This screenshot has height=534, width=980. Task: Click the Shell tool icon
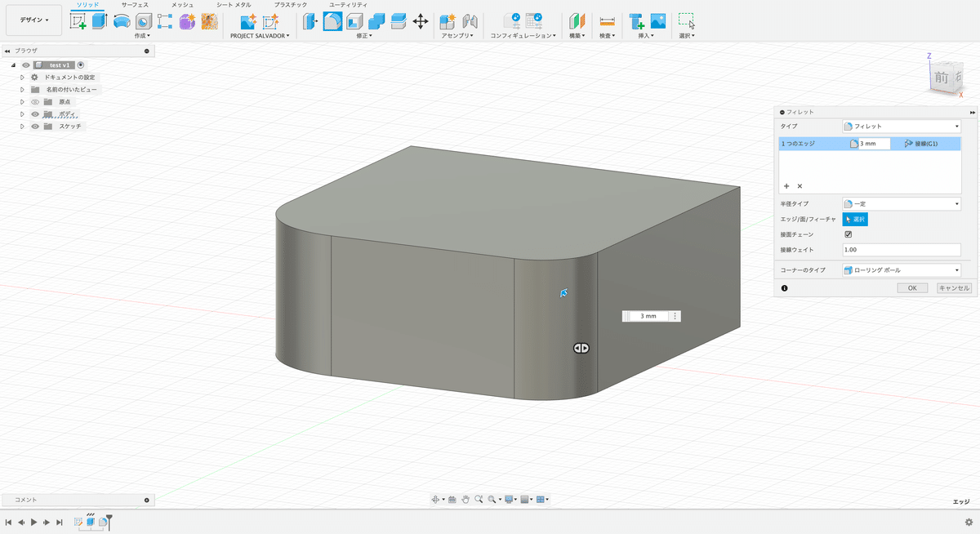pyautogui.click(x=354, y=22)
